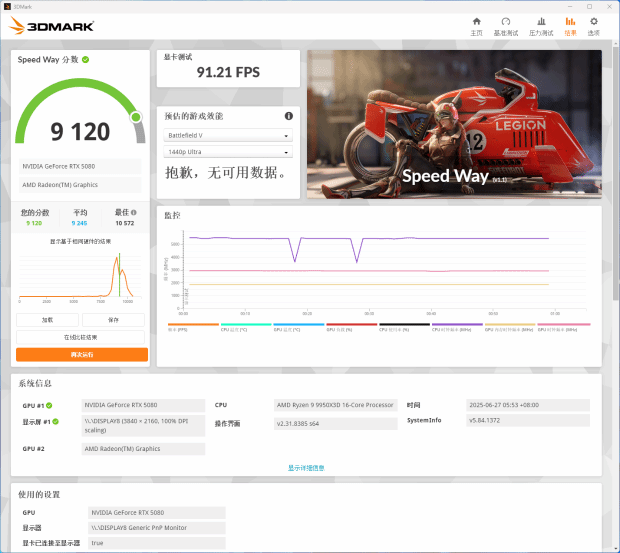The image size is (620, 553).
Task: Click the 保存 (Save) button
Action: click(113, 320)
